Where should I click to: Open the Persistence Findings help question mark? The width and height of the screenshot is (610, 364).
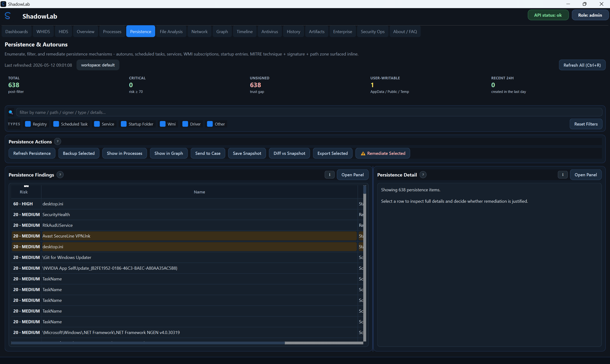(60, 175)
